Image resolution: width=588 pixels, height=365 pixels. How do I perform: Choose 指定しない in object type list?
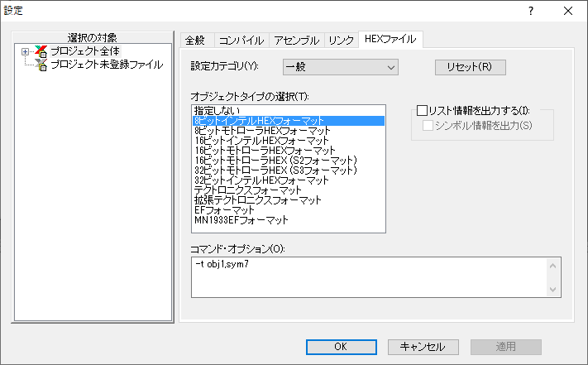pos(289,111)
